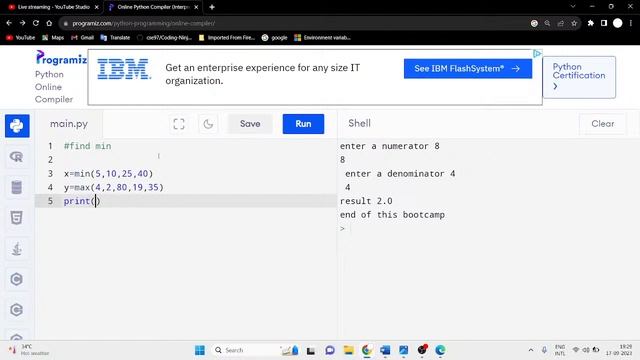Open the tab search dropdown arrow
This screenshot has width=640, height=360.
pyautogui.click(x=573, y=7)
